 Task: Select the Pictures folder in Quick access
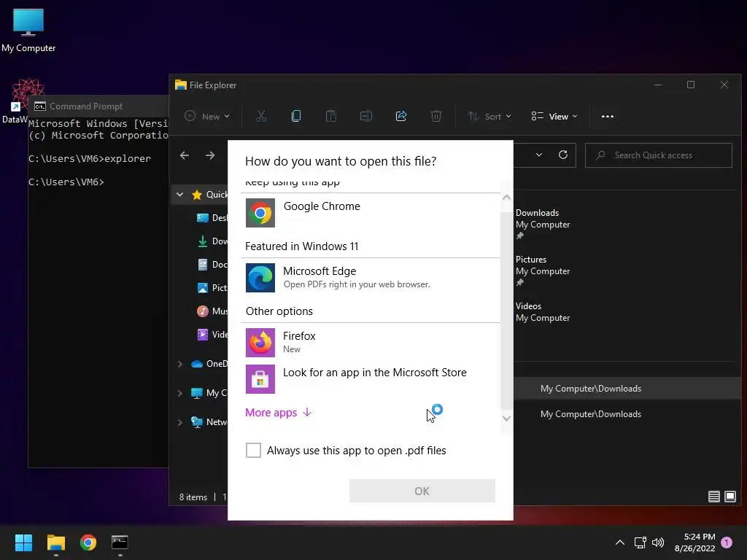point(543,271)
